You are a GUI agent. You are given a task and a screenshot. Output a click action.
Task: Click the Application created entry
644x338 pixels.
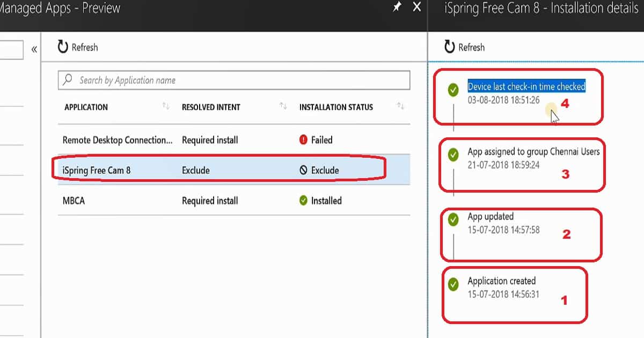(502, 281)
